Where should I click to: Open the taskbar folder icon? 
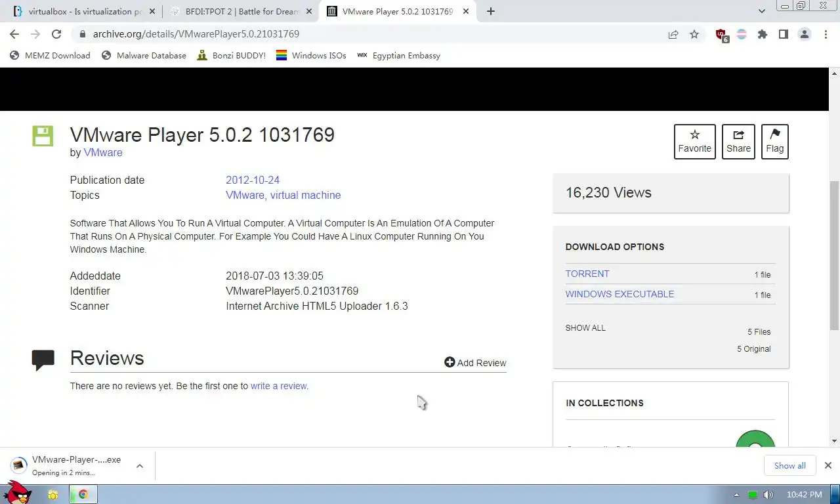click(53, 495)
